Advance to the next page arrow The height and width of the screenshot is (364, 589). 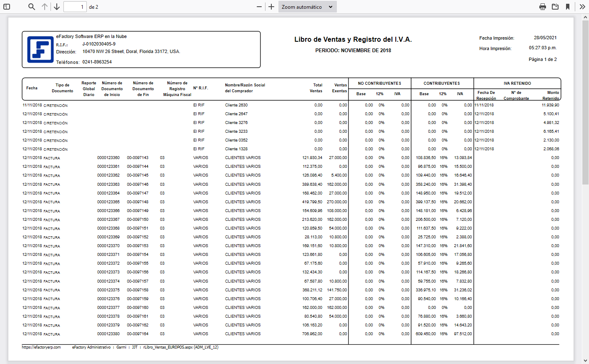click(56, 6)
